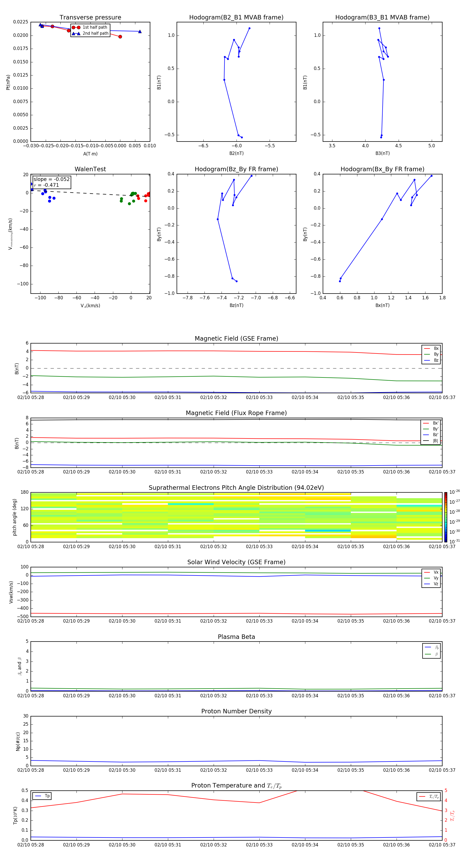Screen dimensions: 473x868
Task: Select the 'Hodogram(B2_B1 MVAB frame)' title
Action: tap(236, 18)
